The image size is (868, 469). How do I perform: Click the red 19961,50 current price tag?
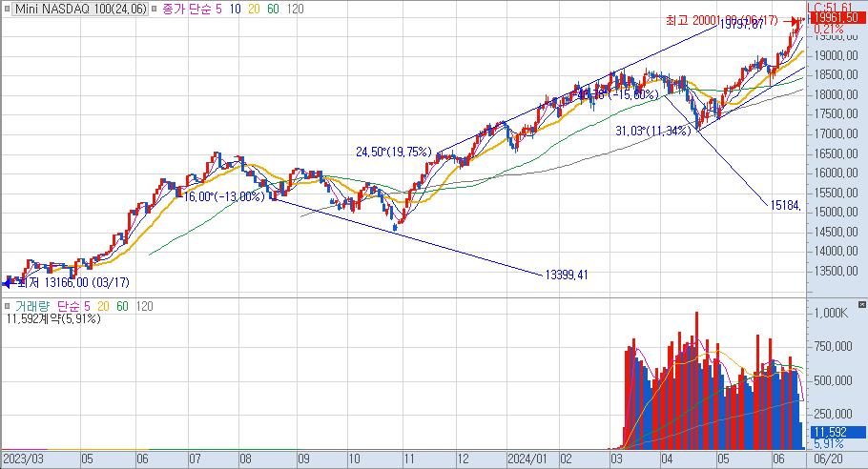[837, 18]
